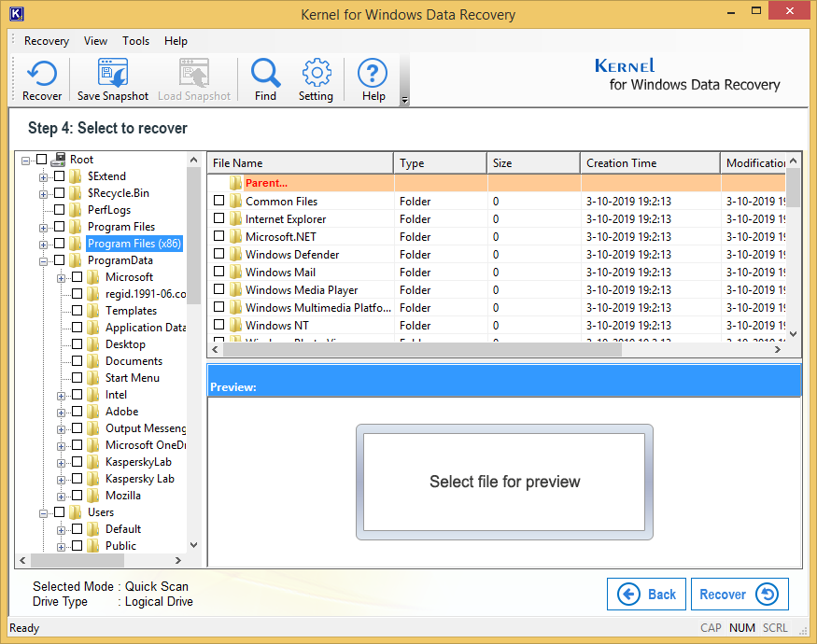Viewport: 817px width, 644px height.
Task: Click the Desktop folder icon in tree
Action: point(93,343)
